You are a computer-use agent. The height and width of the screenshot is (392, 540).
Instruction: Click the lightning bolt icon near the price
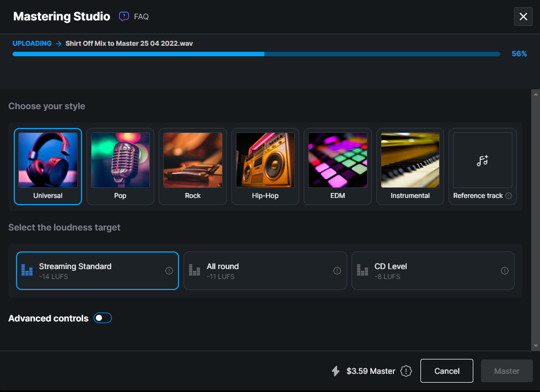336,370
